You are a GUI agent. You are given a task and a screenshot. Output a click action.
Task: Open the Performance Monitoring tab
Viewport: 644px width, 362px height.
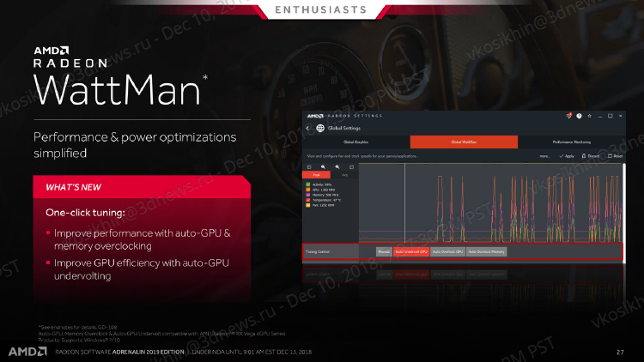point(571,142)
